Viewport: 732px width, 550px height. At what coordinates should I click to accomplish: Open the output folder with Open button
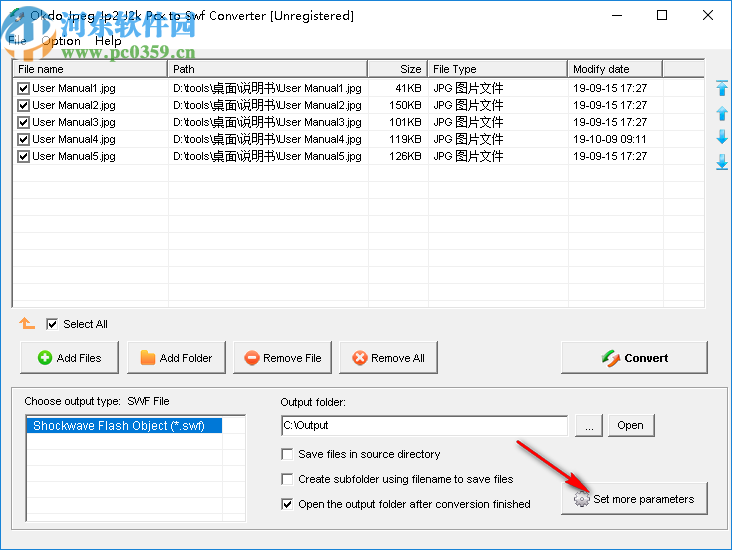click(631, 425)
